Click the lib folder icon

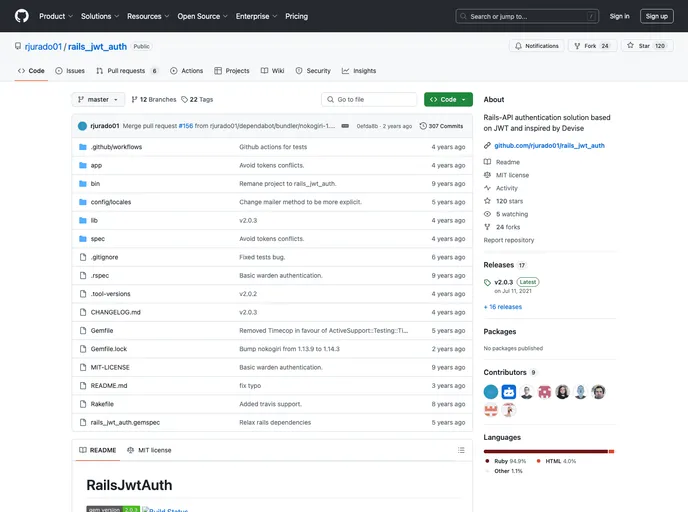tap(82, 221)
